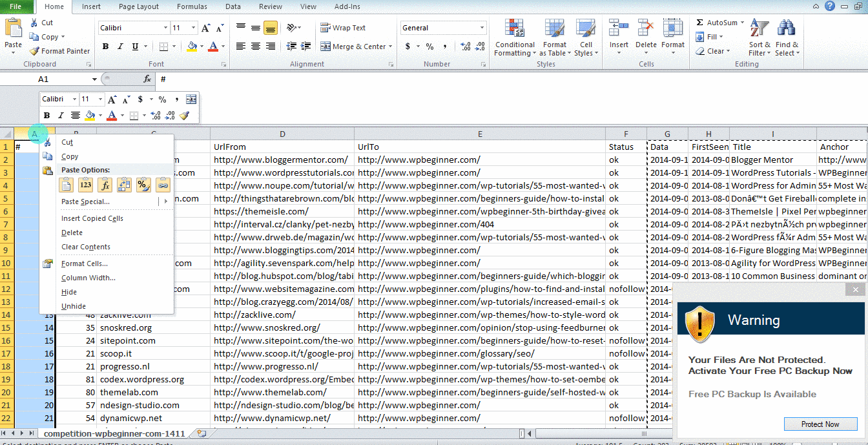The image size is (868, 445).
Task: Expand the Name Box dropdown arrow
Action: (x=94, y=79)
